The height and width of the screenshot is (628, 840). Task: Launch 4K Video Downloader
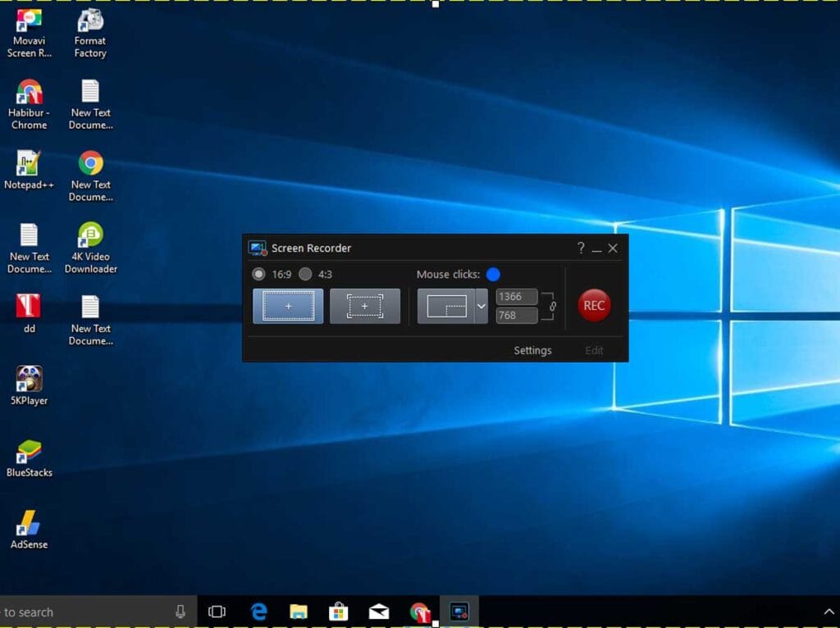(89, 235)
